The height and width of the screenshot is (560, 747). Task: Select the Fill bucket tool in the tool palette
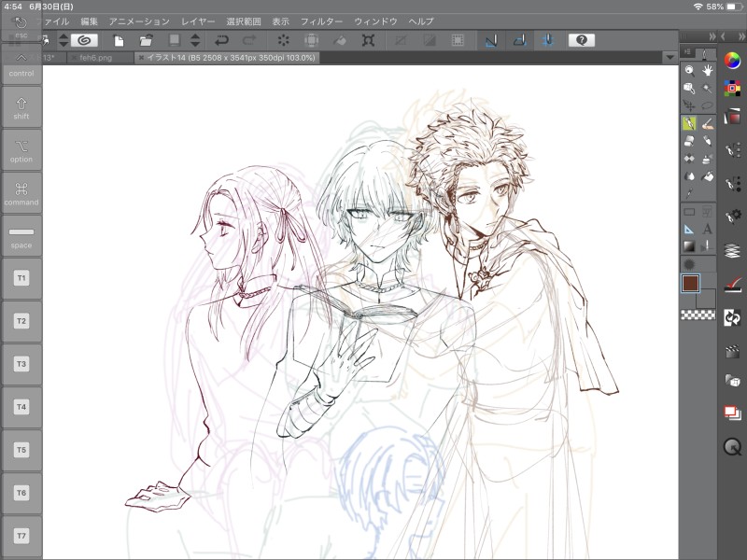pos(708,176)
